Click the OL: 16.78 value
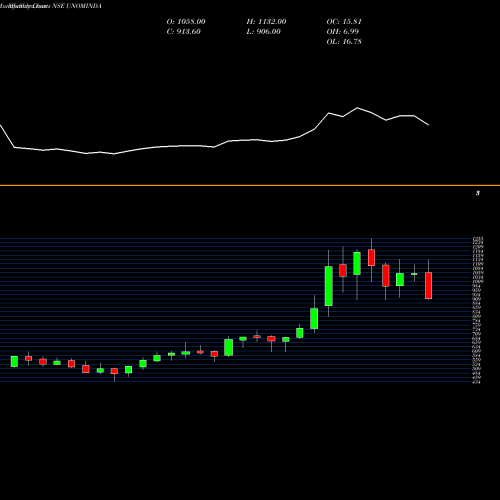This screenshot has width=500, height=500. click(x=344, y=42)
